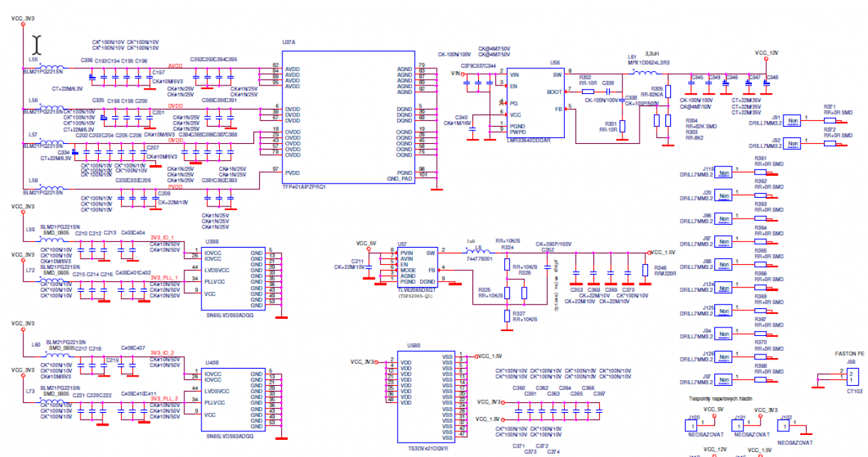Click the red 3V3_PLL_1 net label
Viewport: 868px width, 457px height.
point(164,278)
